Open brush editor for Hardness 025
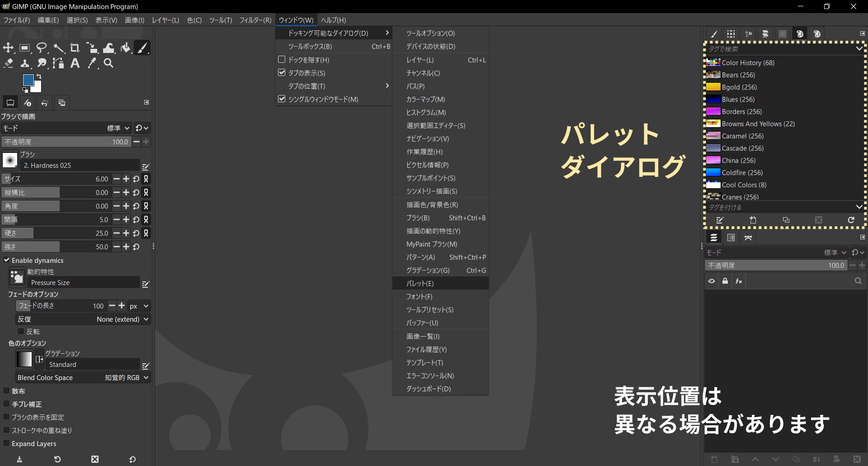868x466 pixels. click(x=146, y=167)
